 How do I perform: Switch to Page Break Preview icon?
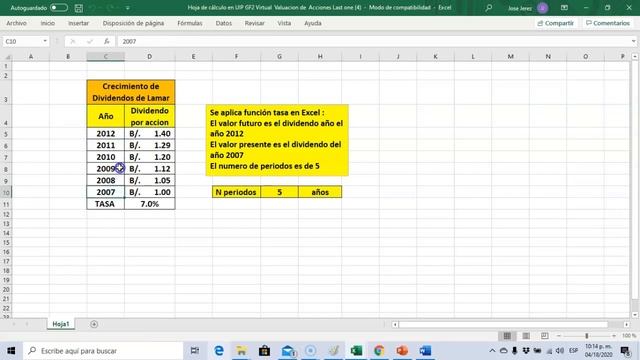[544, 336]
